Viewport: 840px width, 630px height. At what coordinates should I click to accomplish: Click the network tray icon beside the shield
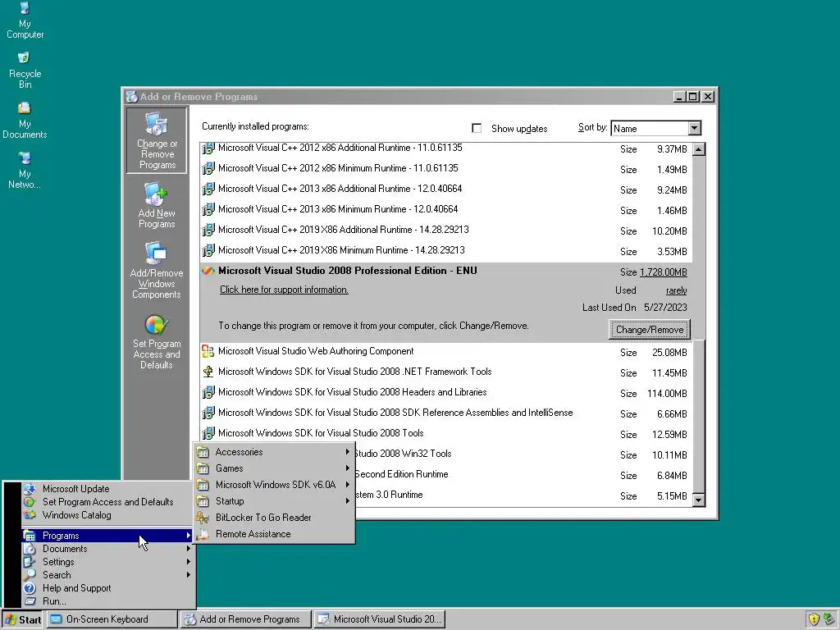(829, 619)
